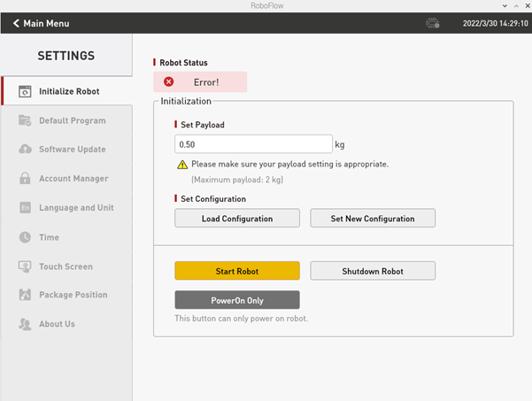
Task: Click the date and time display in header
Action: 496,23
